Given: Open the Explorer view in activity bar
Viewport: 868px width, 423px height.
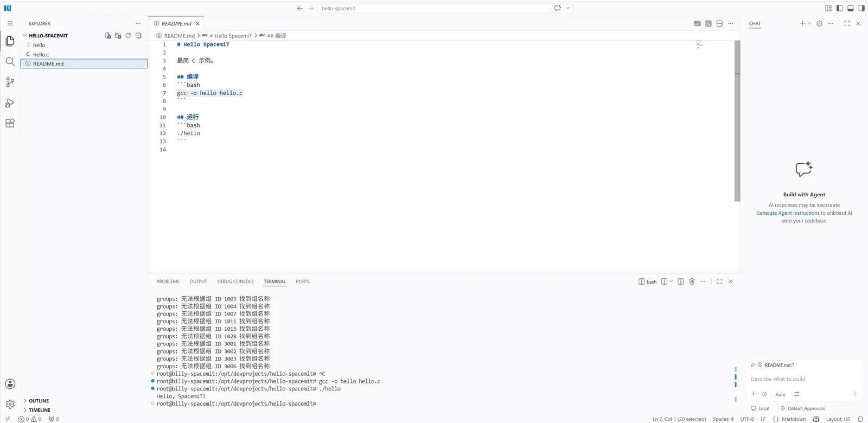Looking at the screenshot, I should (x=10, y=41).
